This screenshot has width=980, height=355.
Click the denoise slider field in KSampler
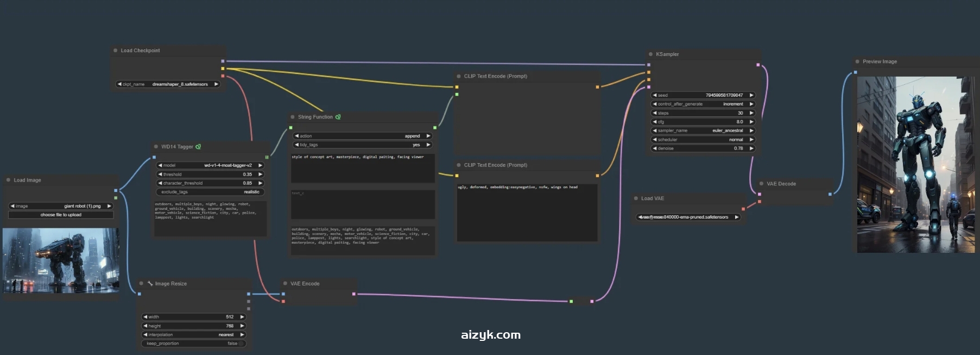tap(703, 148)
